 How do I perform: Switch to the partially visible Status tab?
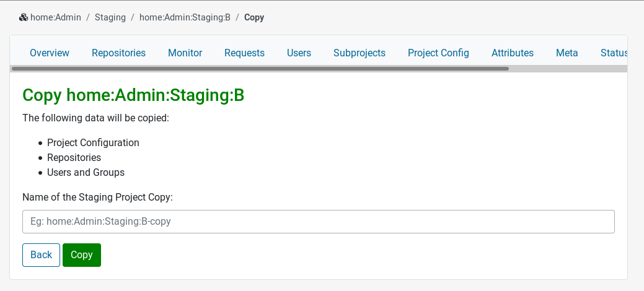click(x=614, y=53)
